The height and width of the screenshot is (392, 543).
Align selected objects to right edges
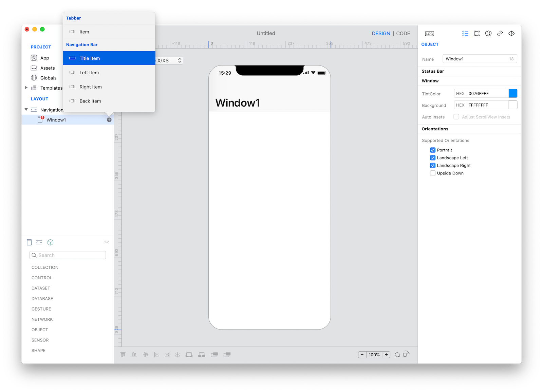pos(167,355)
